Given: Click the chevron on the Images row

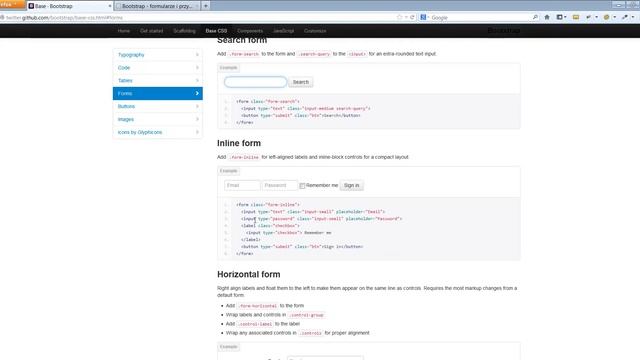Looking at the screenshot, I should click(x=197, y=119).
